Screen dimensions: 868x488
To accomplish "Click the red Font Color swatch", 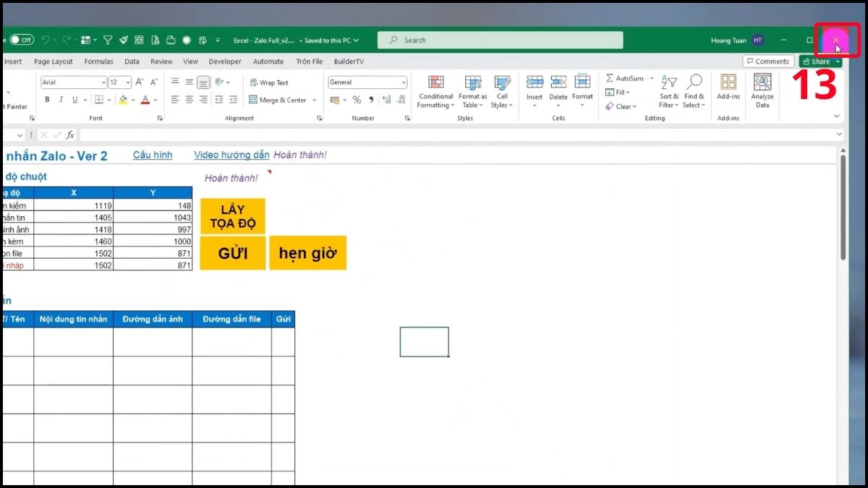I will [145, 100].
